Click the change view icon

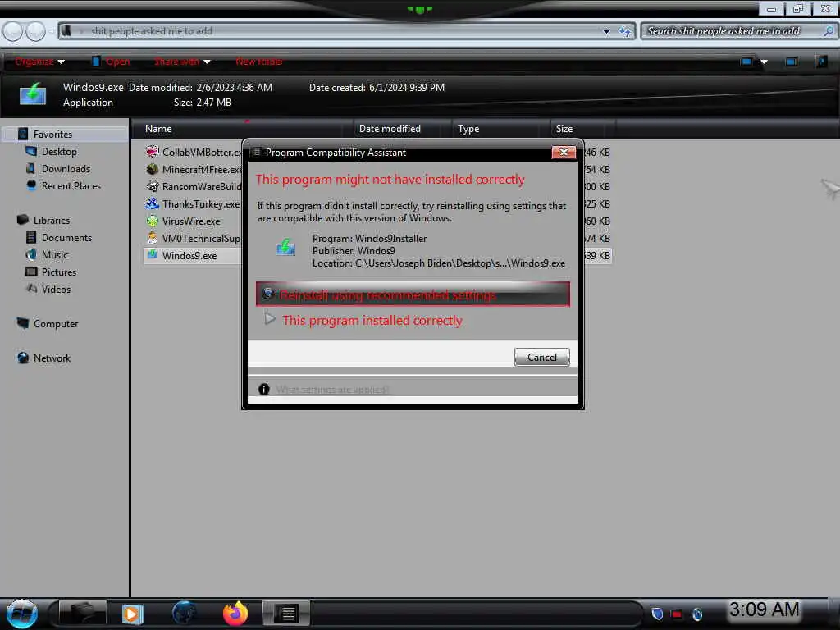(x=746, y=62)
